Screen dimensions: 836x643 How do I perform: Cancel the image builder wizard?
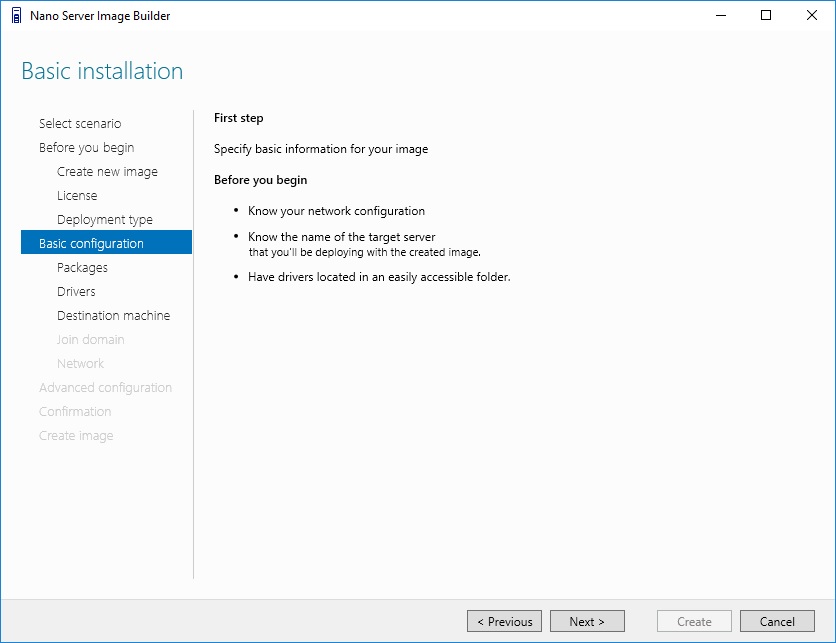(x=777, y=621)
